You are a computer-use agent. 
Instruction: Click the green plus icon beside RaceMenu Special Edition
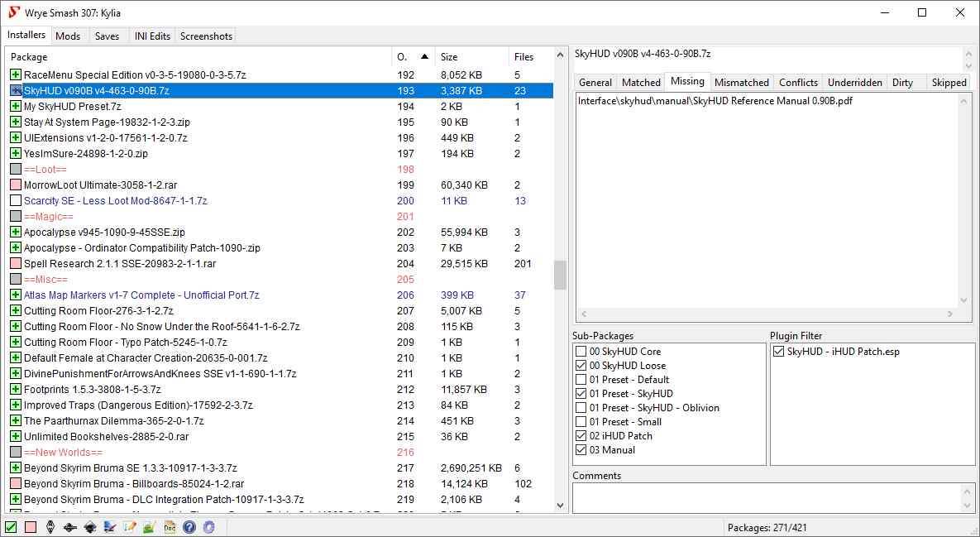pos(16,74)
